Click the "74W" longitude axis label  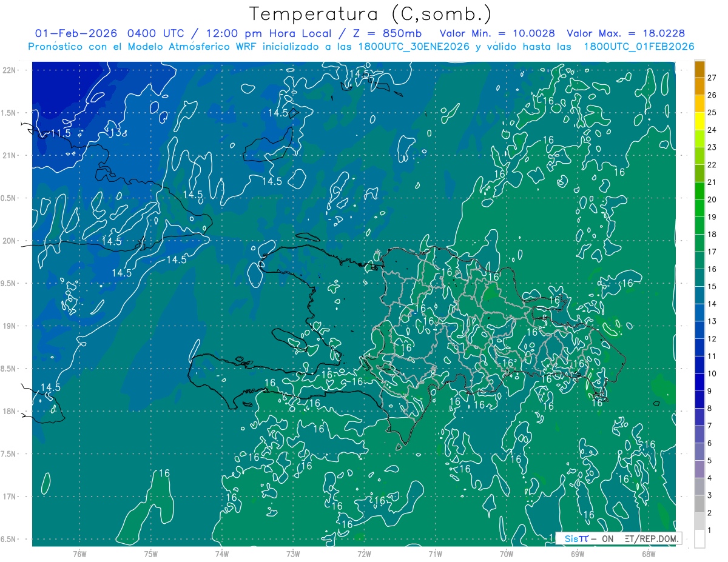(x=222, y=554)
